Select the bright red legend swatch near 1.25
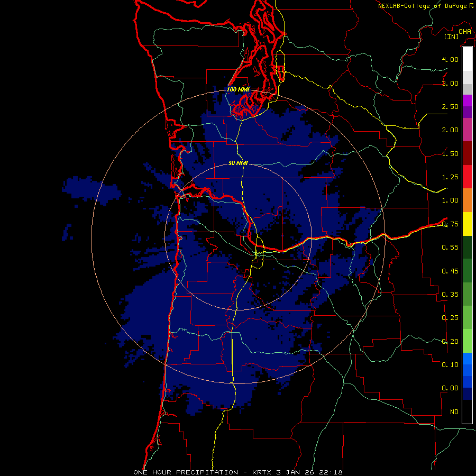Image resolution: width=476 pixels, height=476 pixels. point(467,177)
